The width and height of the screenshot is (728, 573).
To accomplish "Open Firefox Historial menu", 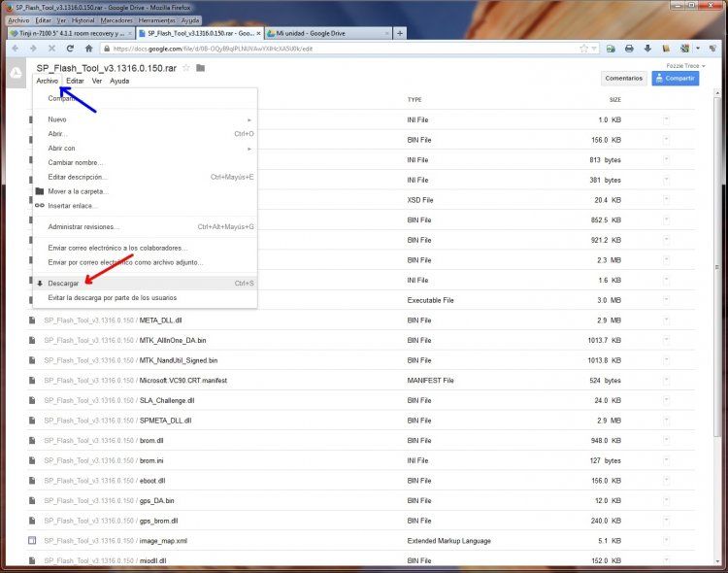I will tap(83, 20).
